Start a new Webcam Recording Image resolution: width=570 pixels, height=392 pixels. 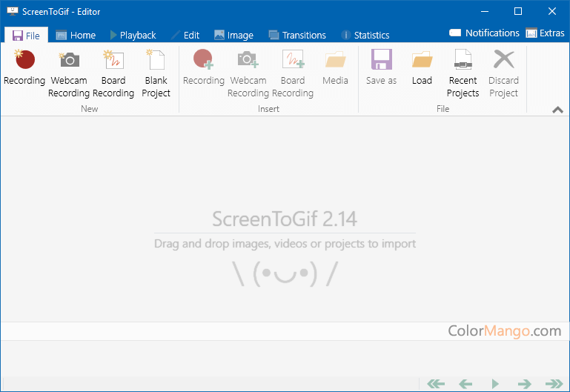point(69,73)
